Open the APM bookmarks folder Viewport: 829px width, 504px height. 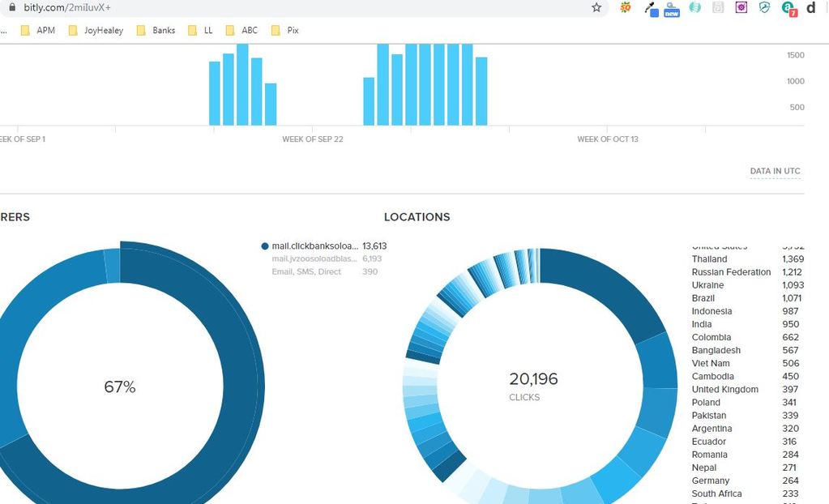37,30
